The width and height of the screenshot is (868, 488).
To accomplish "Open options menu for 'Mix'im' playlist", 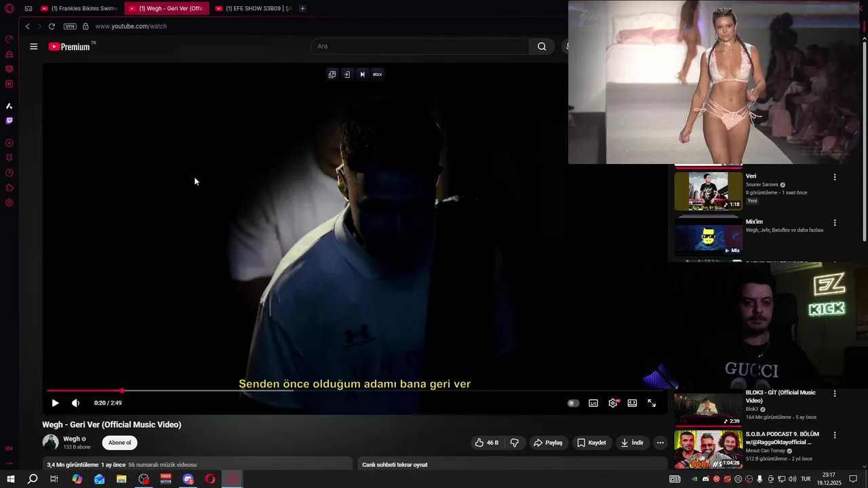I will coord(835,222).
